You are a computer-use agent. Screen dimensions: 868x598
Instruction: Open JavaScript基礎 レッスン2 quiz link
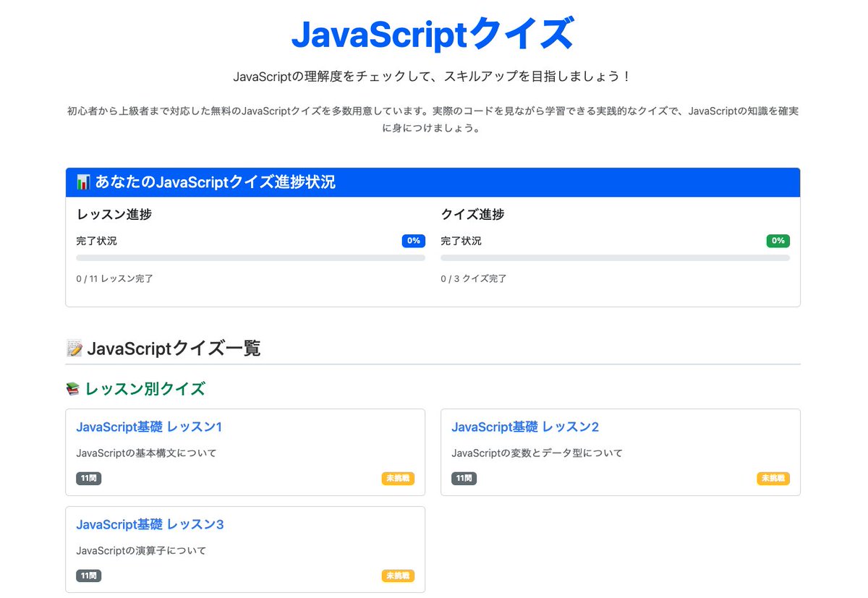[525, 427]
